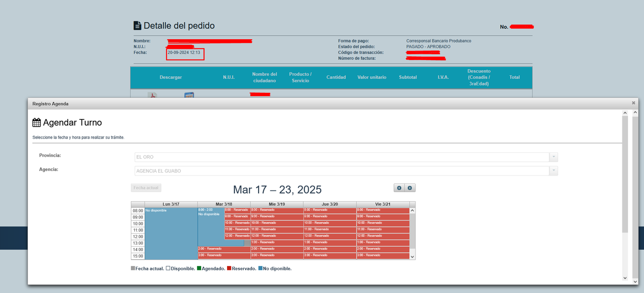This screenshot has height=293, width=644.
Task: Click the gray current-time marker on Tuesday
Action: (247, 243)
